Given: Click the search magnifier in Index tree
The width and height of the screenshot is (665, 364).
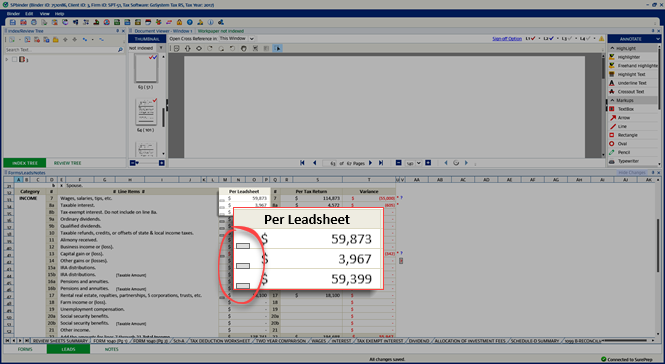Looking at the screenshot, I should pos(120,50).
